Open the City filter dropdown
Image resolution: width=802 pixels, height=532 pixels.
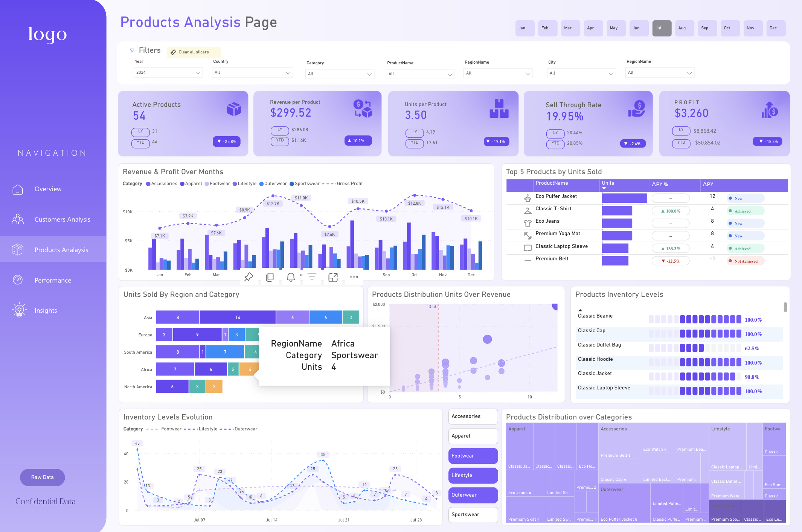pyautogui.click(x=581, y=73)
